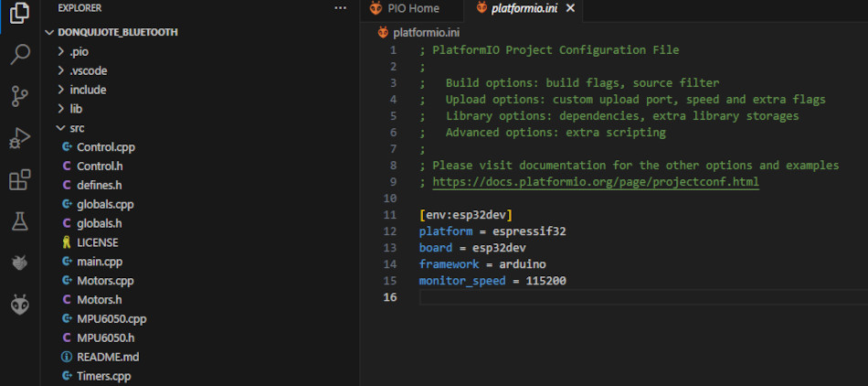Open globals.cpp file

tap(105, 204)
